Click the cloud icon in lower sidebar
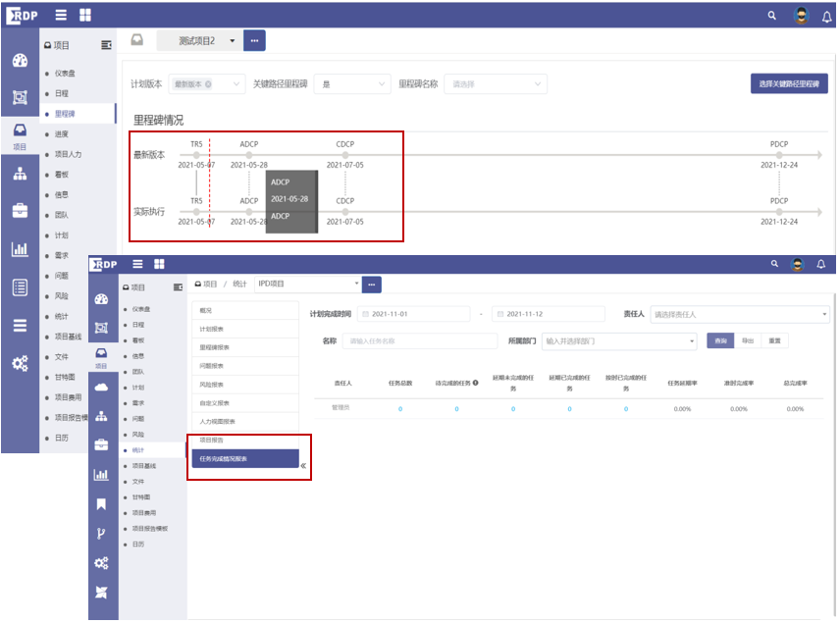This screenshot has height=624, width=840. point(101,387)
